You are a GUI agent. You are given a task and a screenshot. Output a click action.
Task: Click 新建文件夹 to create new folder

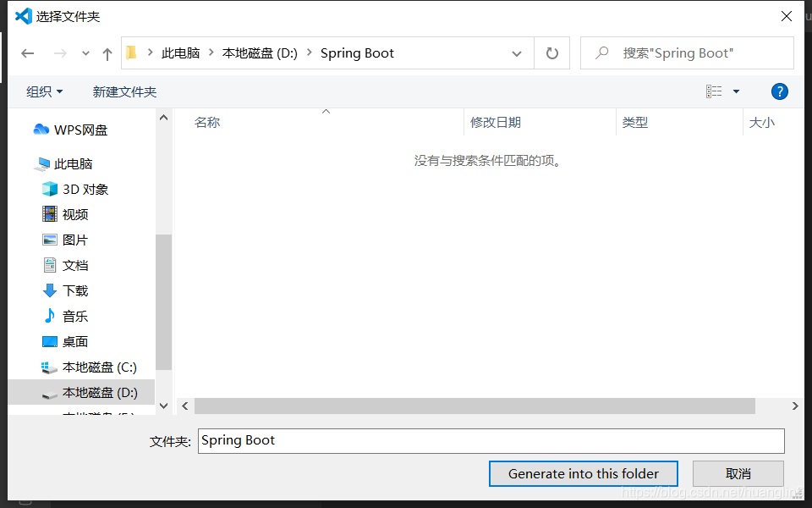pyautogui.click(x=124, y=91)
